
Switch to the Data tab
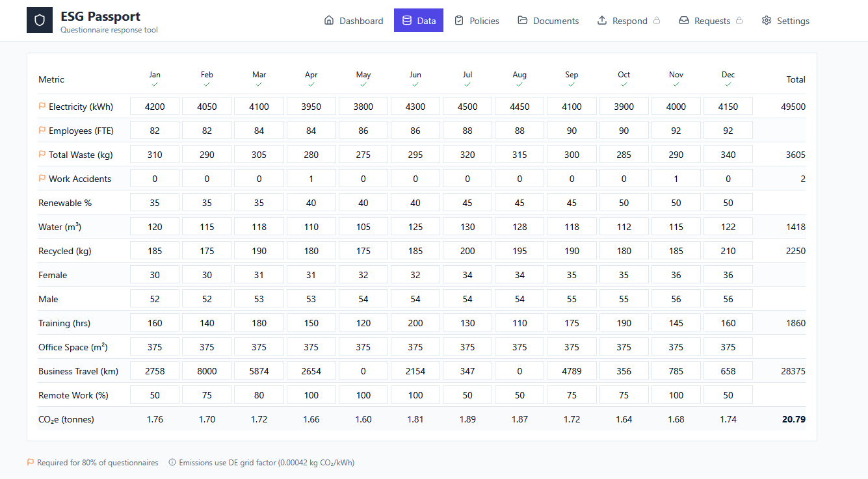418,20
